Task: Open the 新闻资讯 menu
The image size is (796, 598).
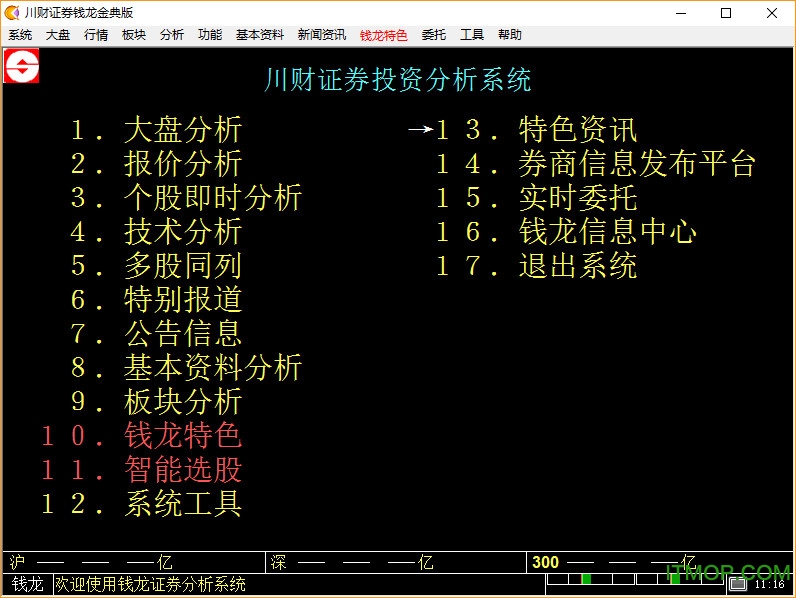Action: [322, 35]
